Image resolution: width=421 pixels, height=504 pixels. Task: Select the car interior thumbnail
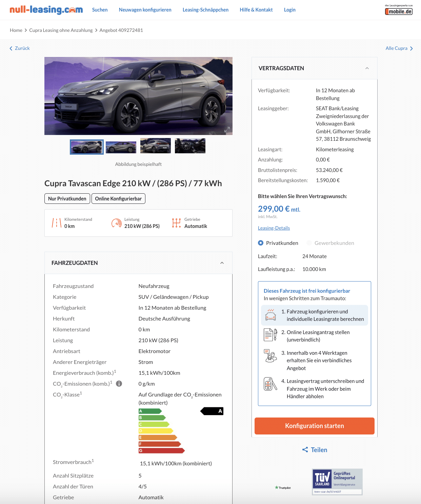[x=190, y=146]
